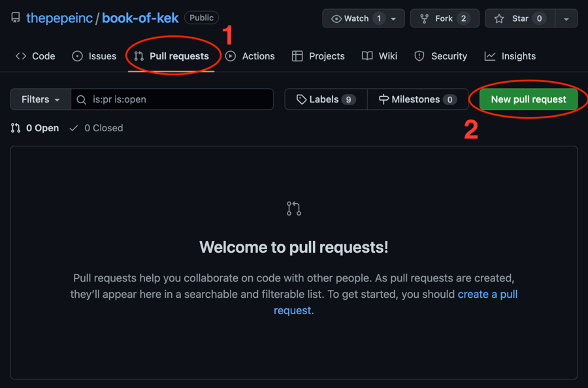
Task: Expand the Watch dropdown arrow
Action: (x=393, y=19)
